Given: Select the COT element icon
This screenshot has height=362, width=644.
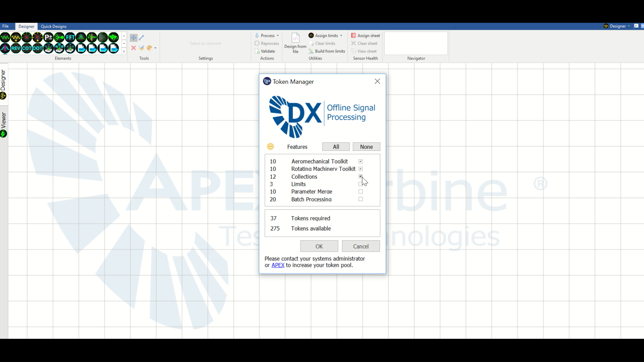Looking at the screenshot, I should click(26, 48).
